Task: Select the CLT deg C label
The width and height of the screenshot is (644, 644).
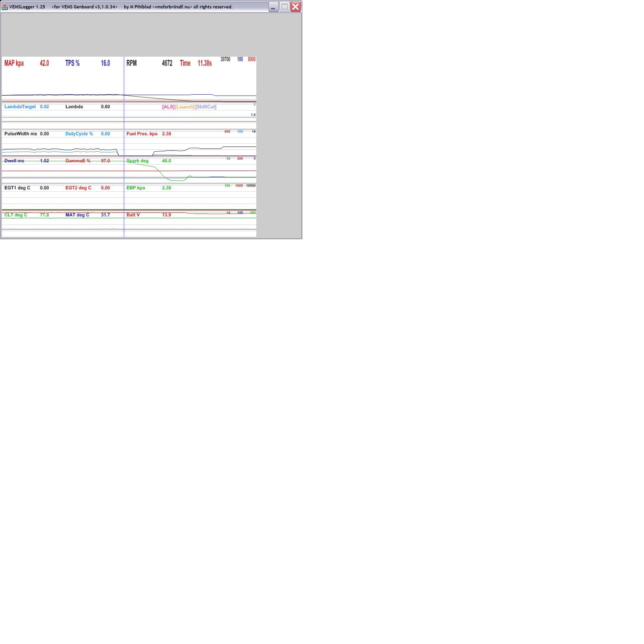Action: click(16, 215)
